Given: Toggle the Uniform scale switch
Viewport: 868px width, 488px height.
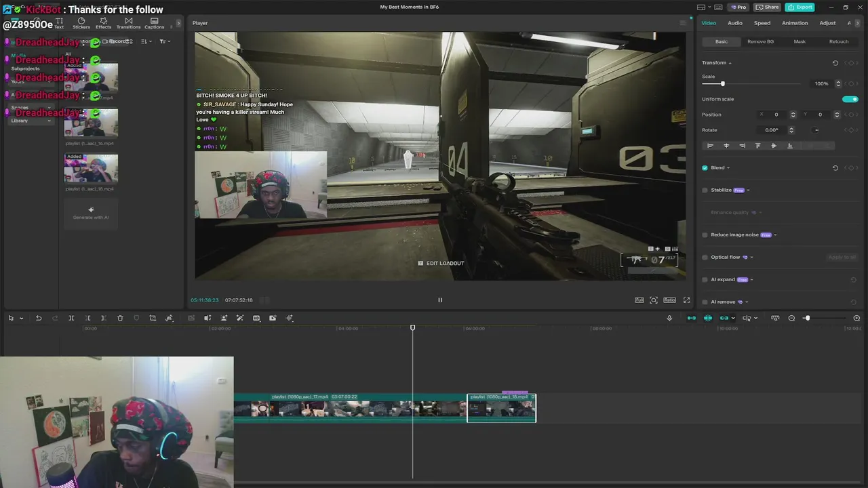Looking at the screenshot, I should (850, 99).
